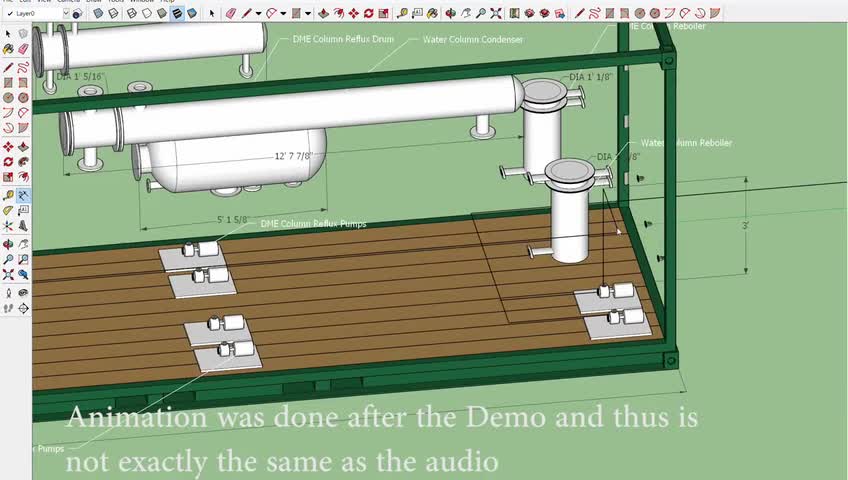Select Rectangle tool in left toolbar
Screen dimensions: 848x480
click(x=8, y=83)
